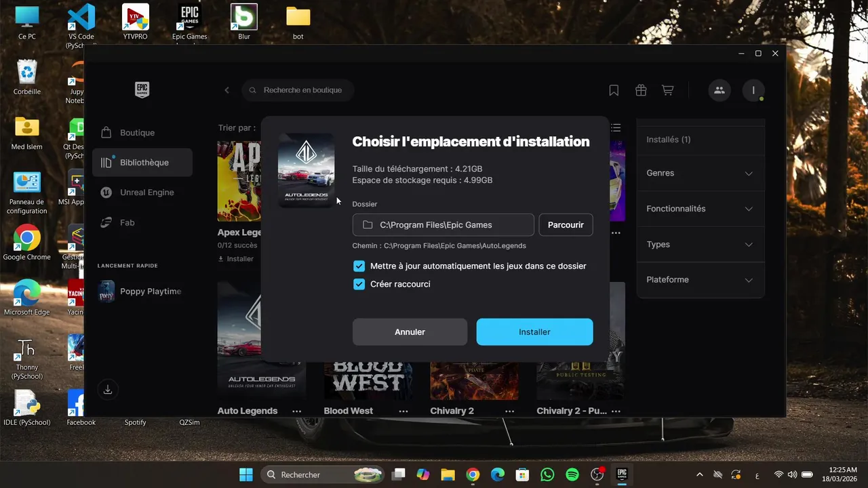Open the volume icon in system tray
Screen dimensions: 868x488
(x=792, y=474)
